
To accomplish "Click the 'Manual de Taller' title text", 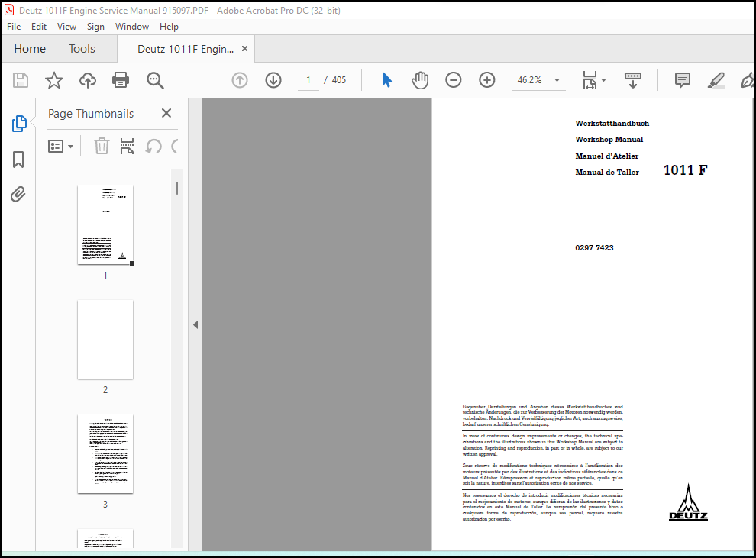I will [x=607, y=172].
